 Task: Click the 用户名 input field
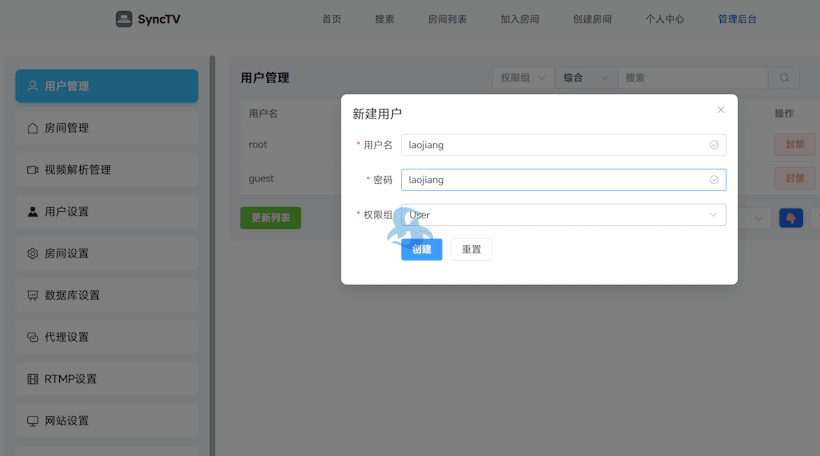(563, 145)
